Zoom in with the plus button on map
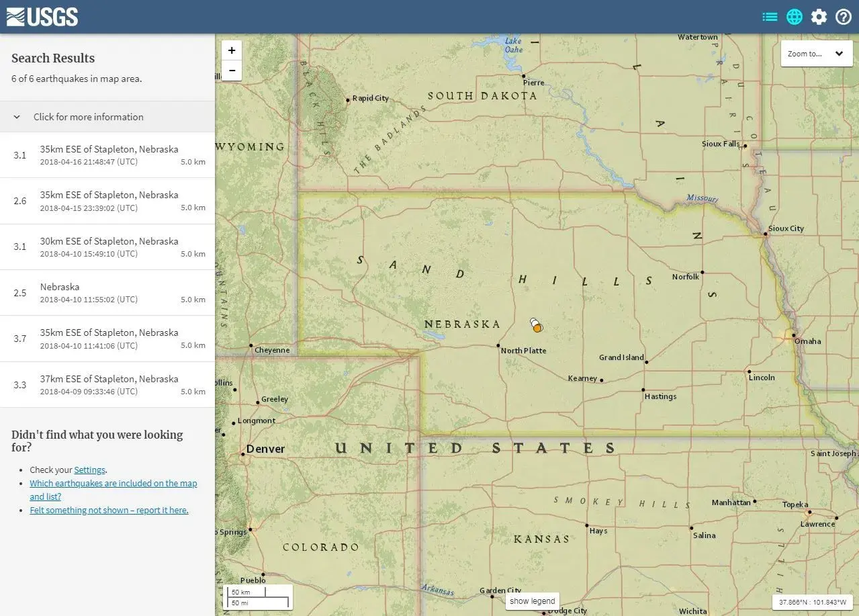 231,50
